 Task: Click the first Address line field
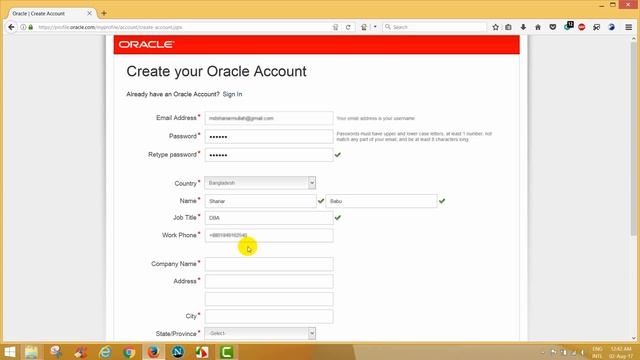[x=269, y=282]
